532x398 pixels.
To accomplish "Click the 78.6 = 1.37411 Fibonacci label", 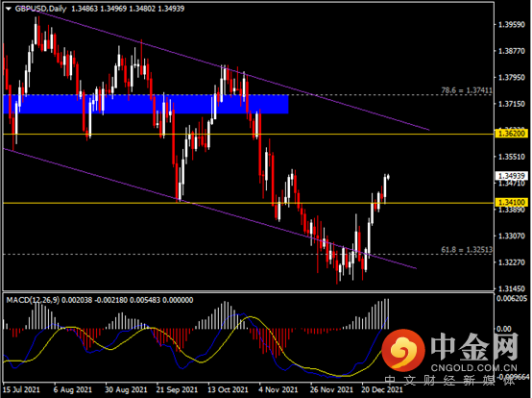I will 467,90.
